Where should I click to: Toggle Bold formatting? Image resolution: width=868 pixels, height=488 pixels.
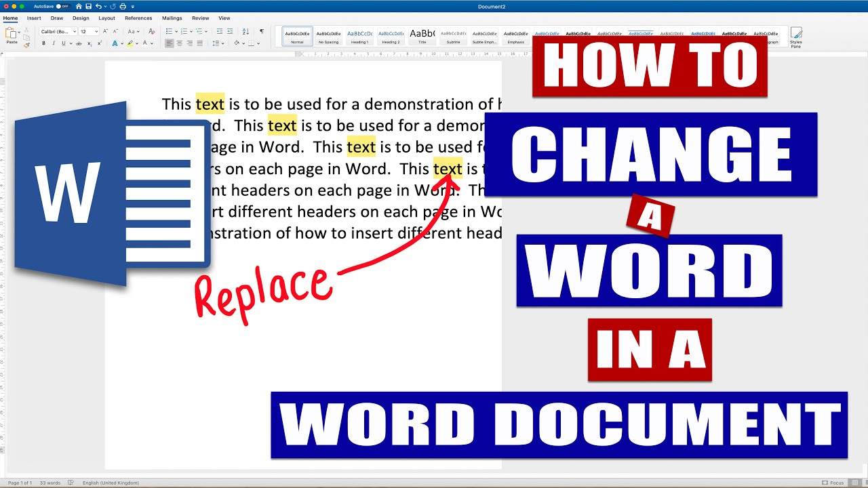pyautogui.click(x=44, y=43)
